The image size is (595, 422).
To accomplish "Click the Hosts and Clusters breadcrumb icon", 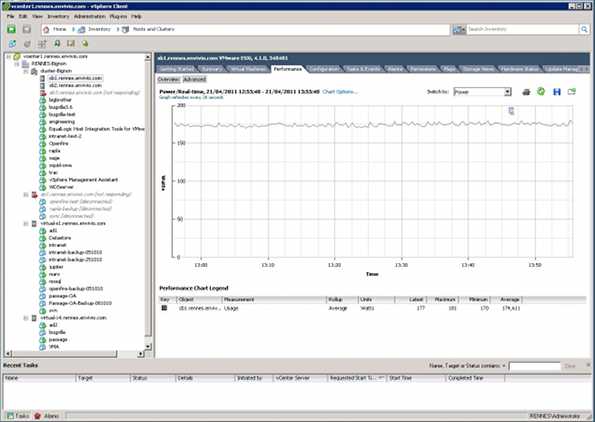I will coord(125,29).
